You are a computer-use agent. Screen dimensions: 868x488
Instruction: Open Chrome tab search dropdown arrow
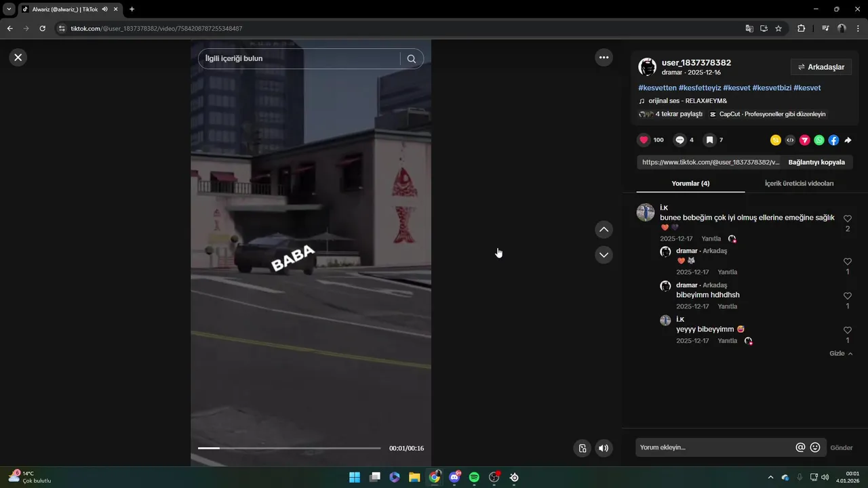pyautogui.click(x=9, y=9)
